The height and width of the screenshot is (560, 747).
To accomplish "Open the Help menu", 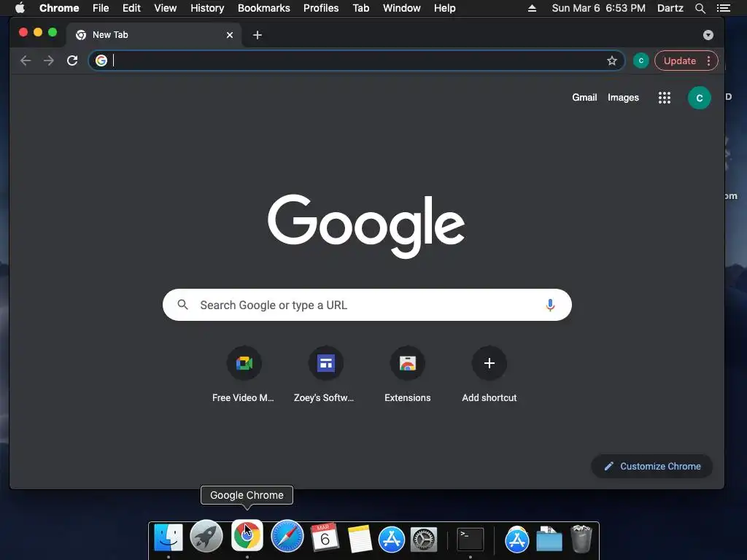I will [x=444, y=8].
